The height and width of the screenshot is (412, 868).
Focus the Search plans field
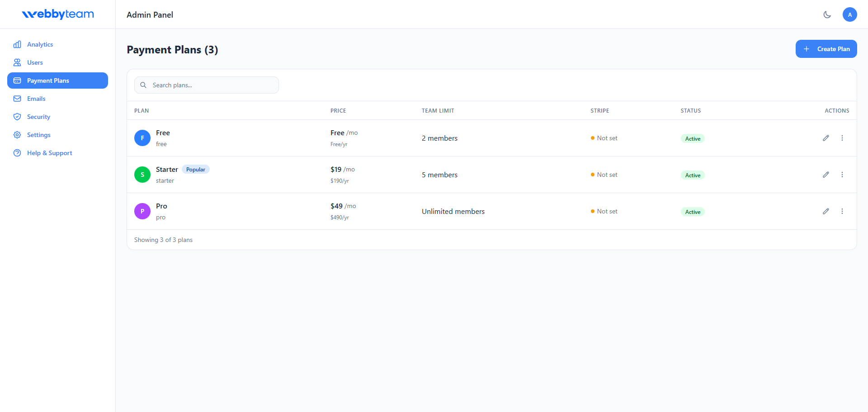click(207, 85)
